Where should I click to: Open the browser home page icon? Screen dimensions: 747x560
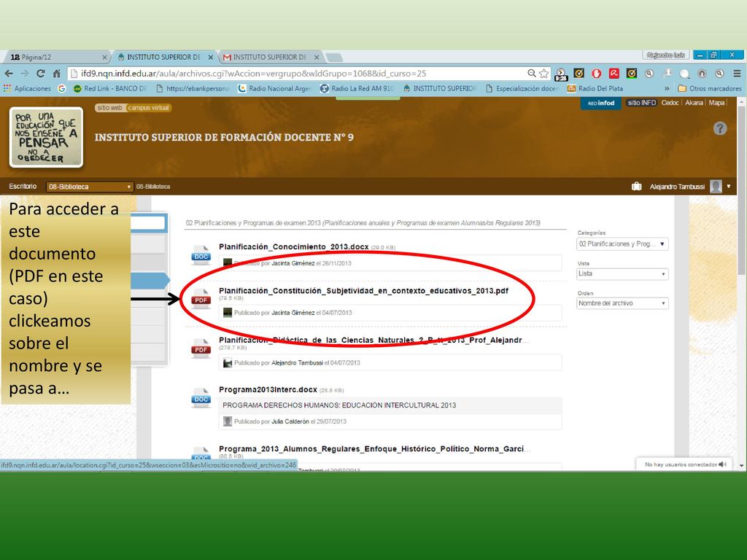point(57,74)
